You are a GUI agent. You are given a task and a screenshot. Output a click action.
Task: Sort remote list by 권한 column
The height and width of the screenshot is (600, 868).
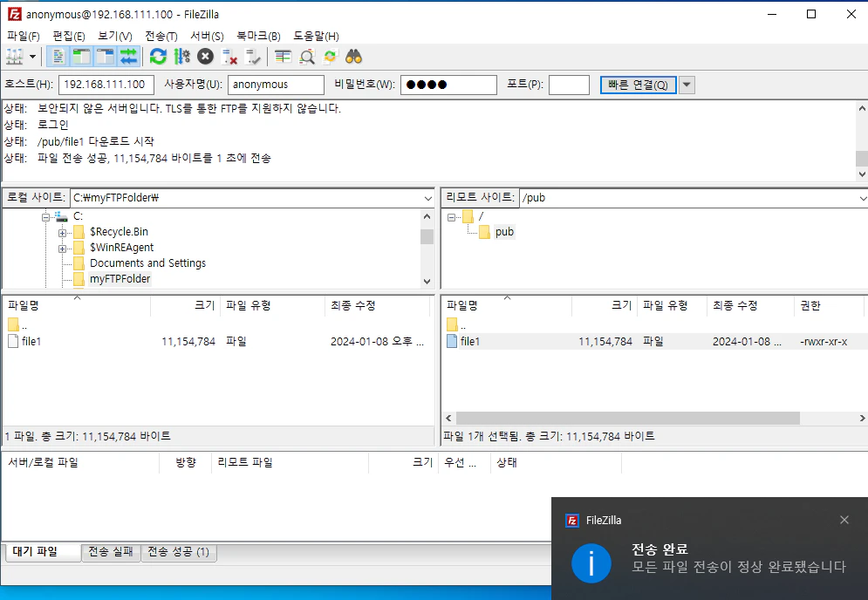pos(829,305)
